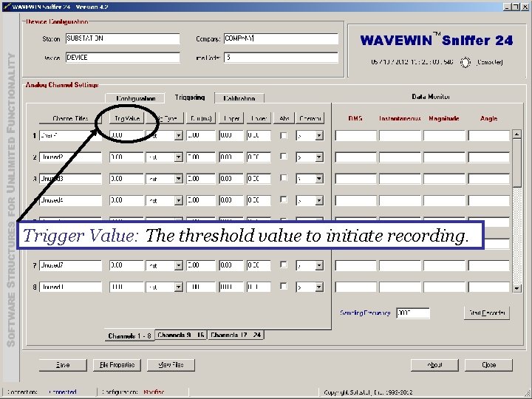Select the Channels 1 - 8 tab
This screenshot has height=399, width=532.
point(129,335)
